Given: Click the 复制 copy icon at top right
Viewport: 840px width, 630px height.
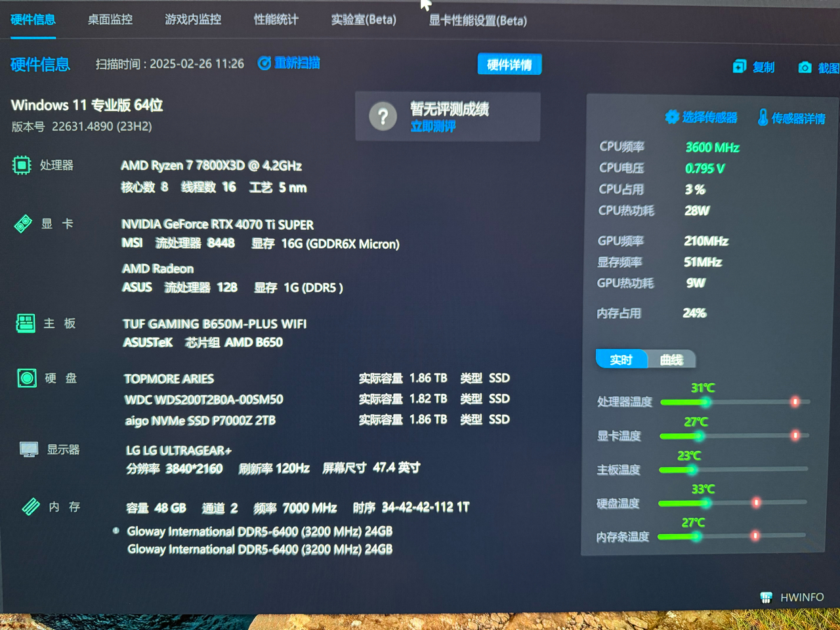Looking at the screenshot, I should (x=740, y=66).
